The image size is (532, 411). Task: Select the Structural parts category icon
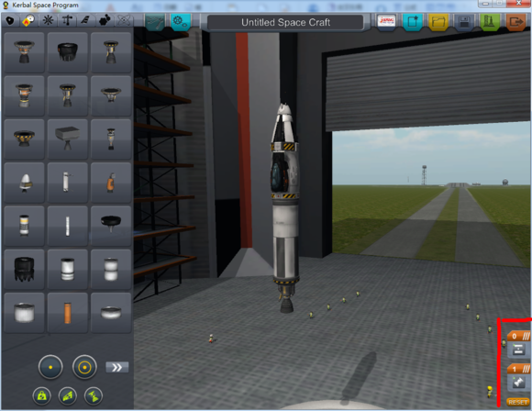pyautogui.click(x=67, y=21)
